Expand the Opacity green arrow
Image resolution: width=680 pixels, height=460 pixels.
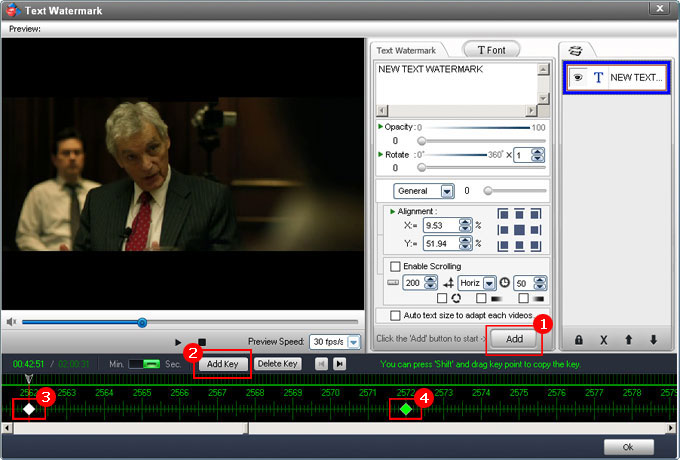click(380, 127)
